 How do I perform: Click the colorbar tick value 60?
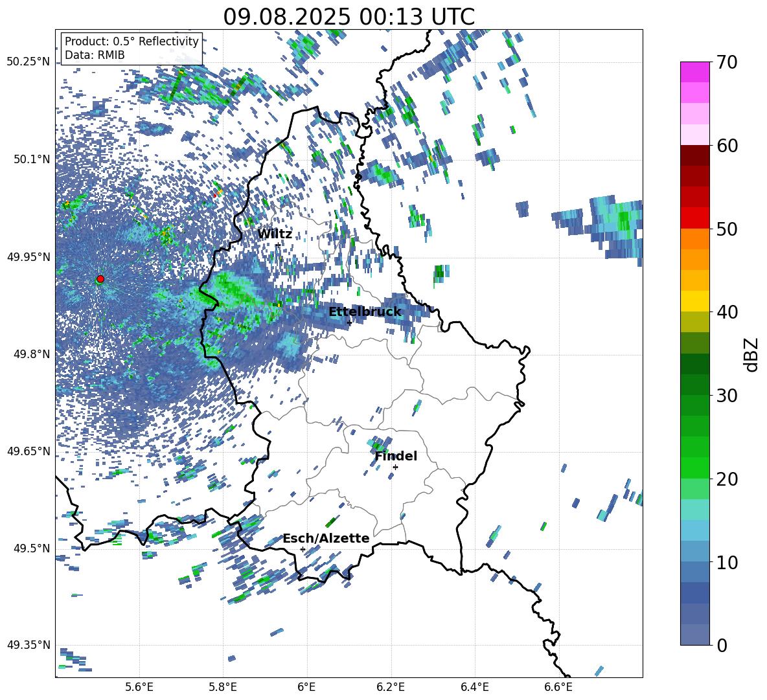726,146
